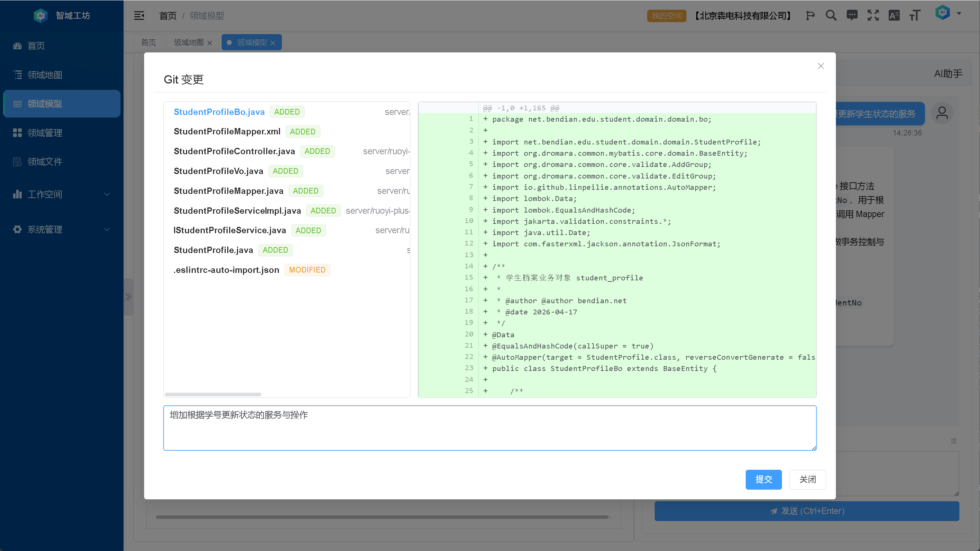Click the hamburger menu collapse icon
The width and height of the screenshot is (980, 551).
tap(139, 16)
